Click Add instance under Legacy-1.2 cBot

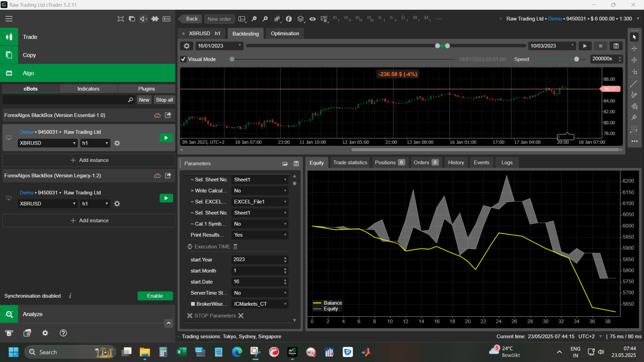(x=89, y=220)
